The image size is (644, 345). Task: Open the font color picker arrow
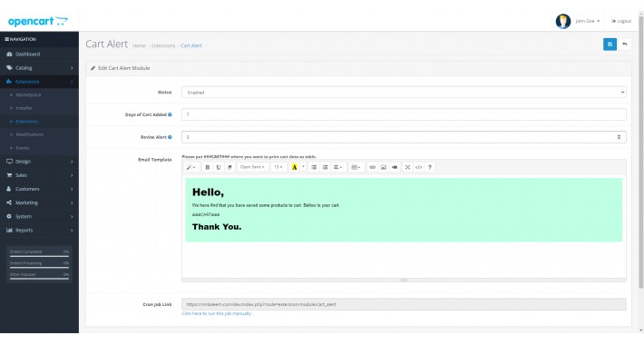point(304,167)
